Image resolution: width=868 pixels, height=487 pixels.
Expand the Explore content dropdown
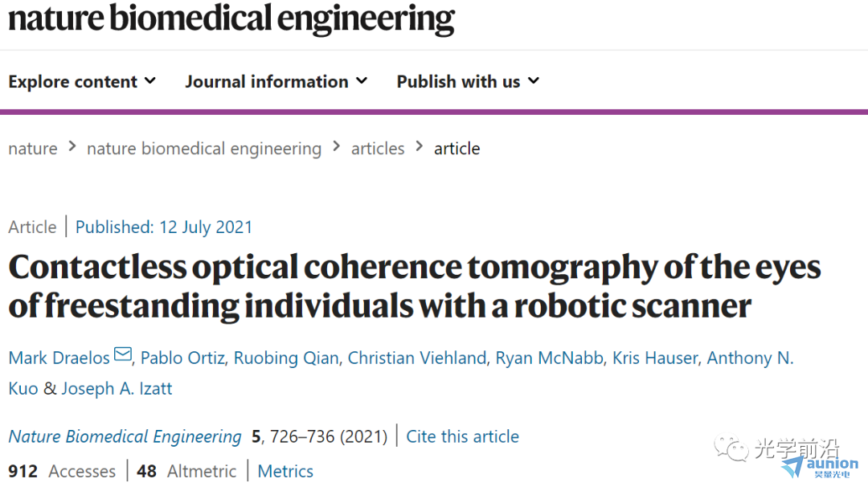coord(82,81)
